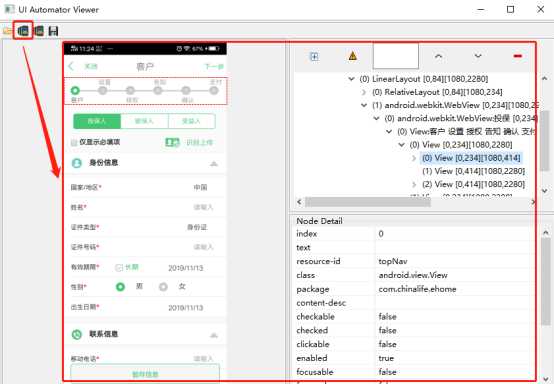
Task: Click the back arrow in the phone screenshot header
Action: pos(71,66)
